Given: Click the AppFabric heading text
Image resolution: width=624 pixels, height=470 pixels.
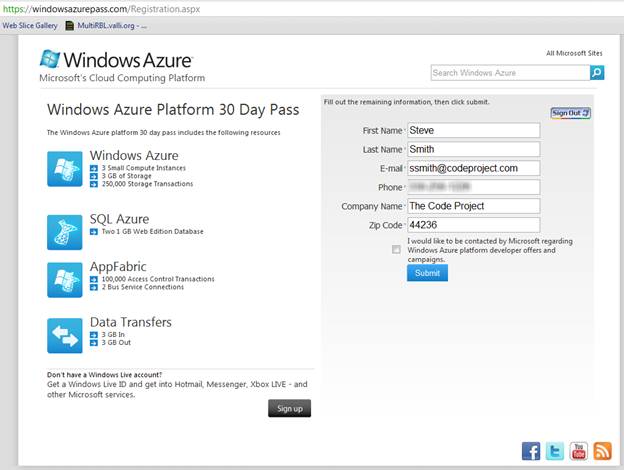Looking at the screenshot, I should (x=118, y=267).
